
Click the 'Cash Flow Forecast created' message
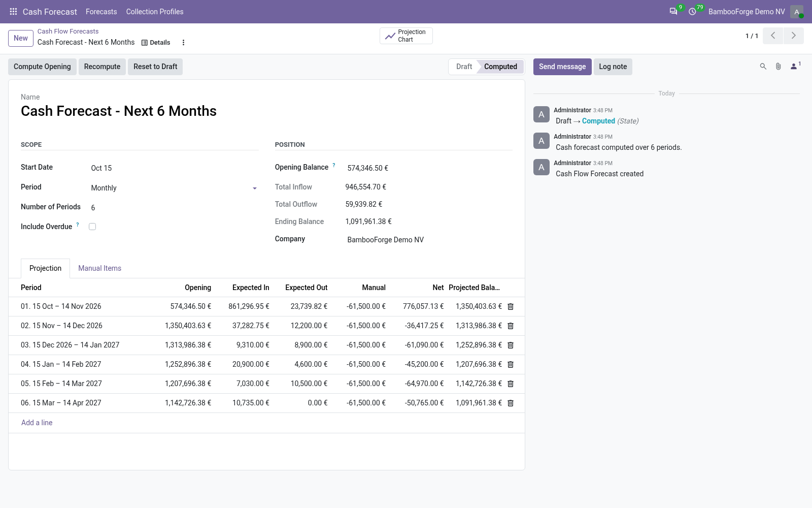pyautogui.click(x=599, y=174)
